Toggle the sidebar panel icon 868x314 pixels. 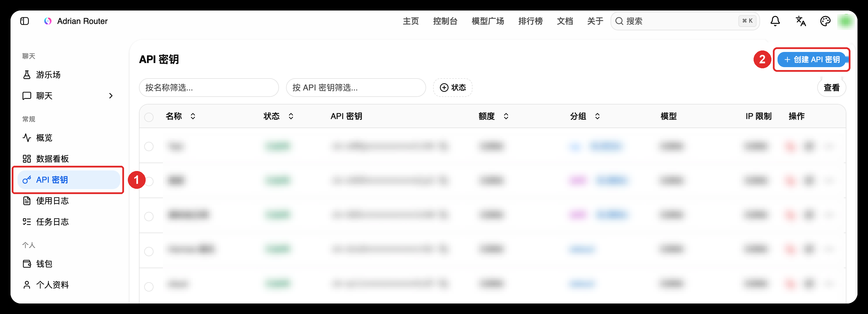[25, 21]
